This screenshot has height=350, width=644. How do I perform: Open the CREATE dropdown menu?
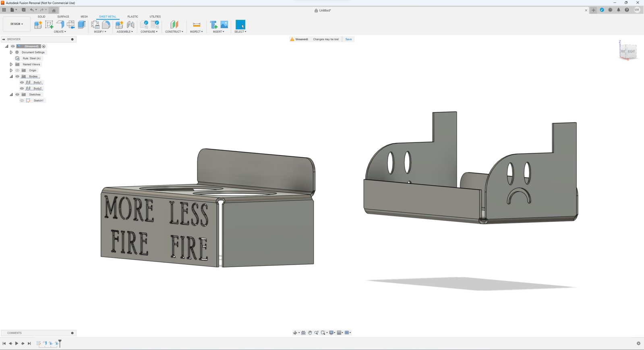(x=60, y=32)
